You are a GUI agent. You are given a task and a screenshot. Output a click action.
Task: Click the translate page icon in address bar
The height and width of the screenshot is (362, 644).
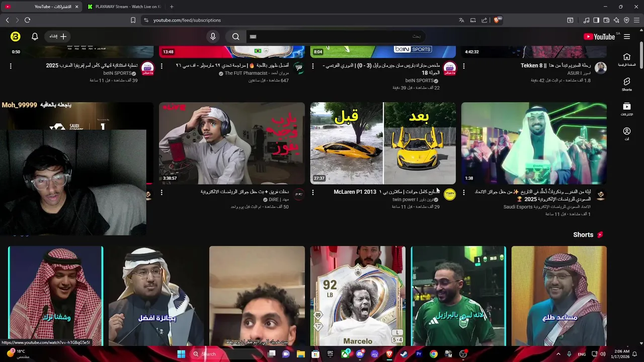[x=461, y=20]
